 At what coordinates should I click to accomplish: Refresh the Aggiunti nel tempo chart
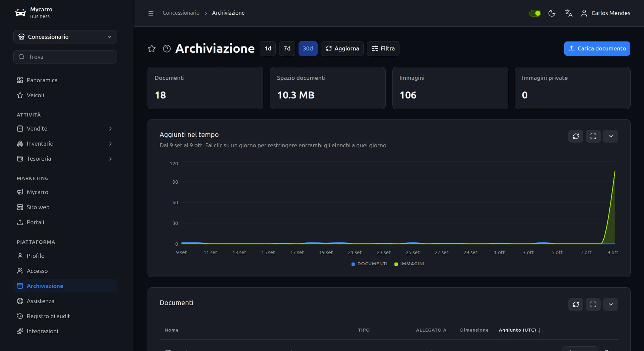(x=576, y=136)
